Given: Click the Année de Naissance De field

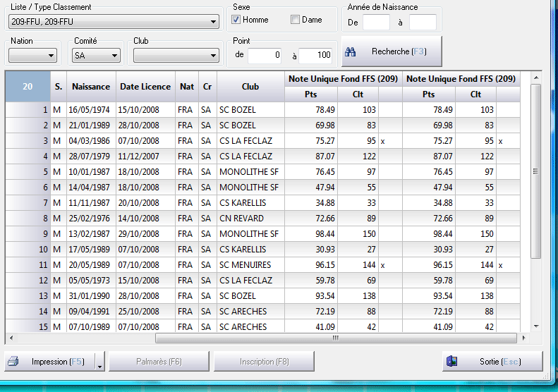Looking at the screenshot, I should [x=376, y=23].
